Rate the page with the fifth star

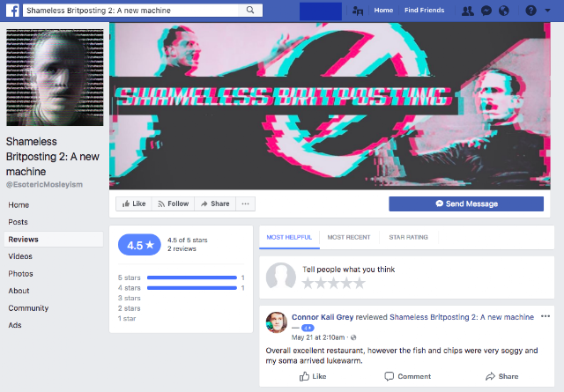coord(359,283)
